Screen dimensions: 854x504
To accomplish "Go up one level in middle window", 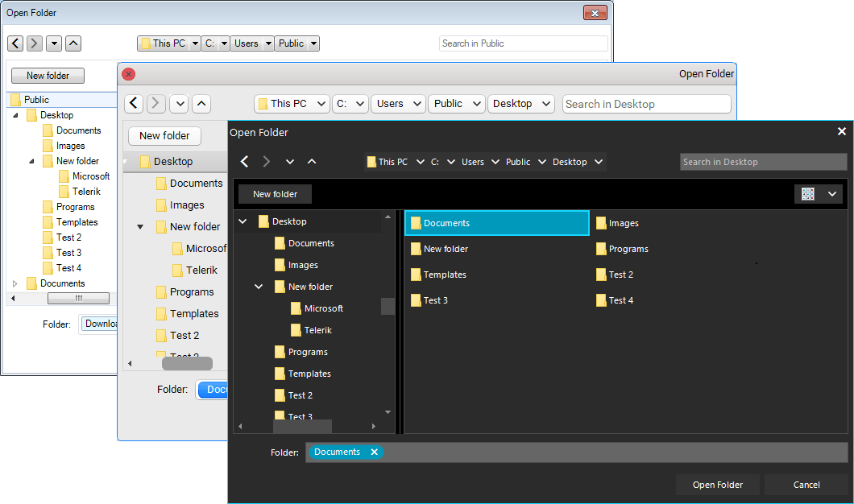I will (x=201, y=103).
